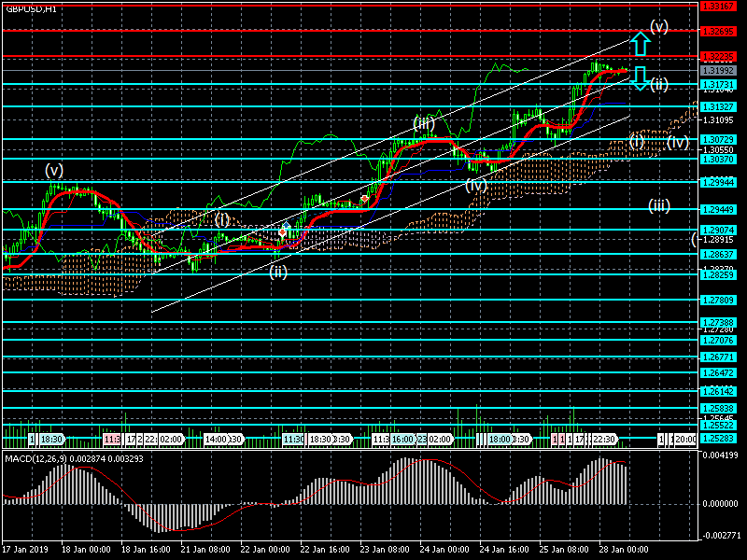
Task: Click the cyan up arrow on the chart
Action: pyautogui.click(x=639, y=43)
